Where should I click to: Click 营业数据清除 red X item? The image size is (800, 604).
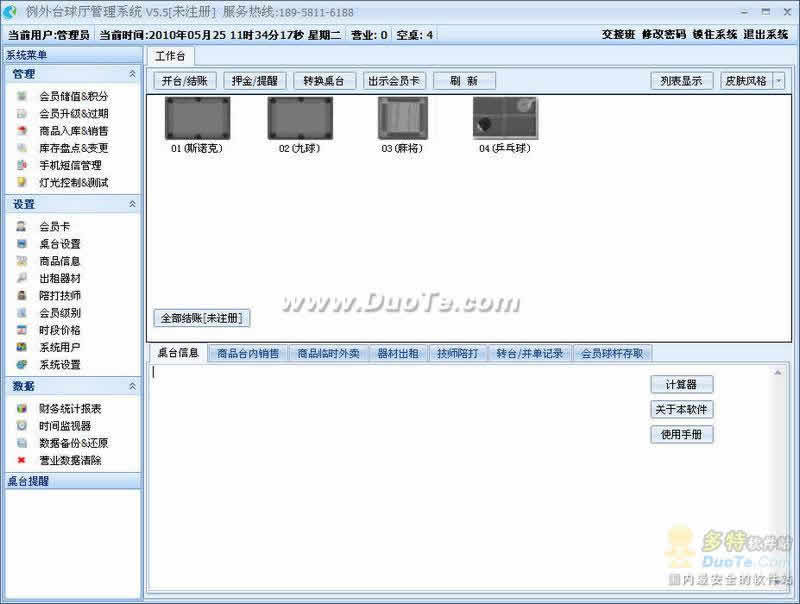pyautogui.click(x=70, y=461)
